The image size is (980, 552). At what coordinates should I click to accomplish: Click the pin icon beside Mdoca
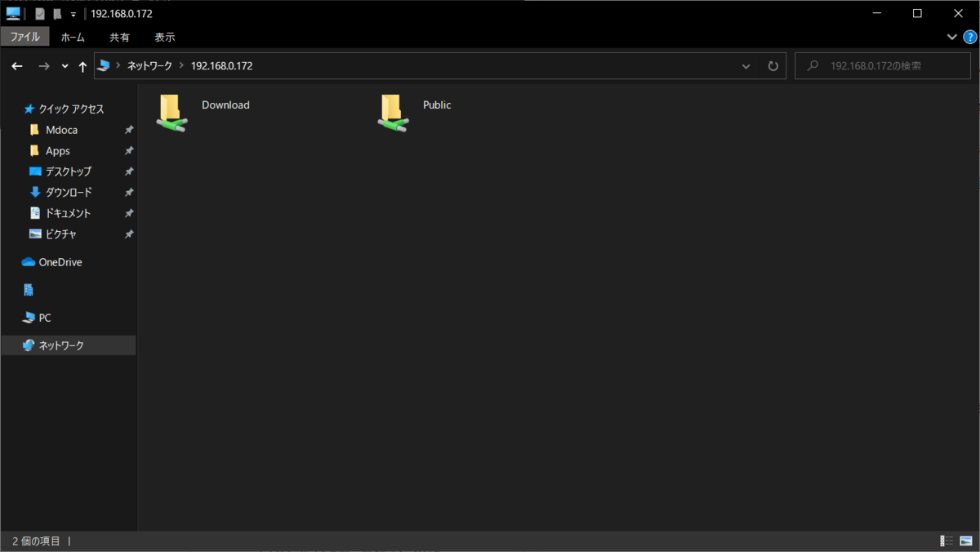click(x=128, y=131)
